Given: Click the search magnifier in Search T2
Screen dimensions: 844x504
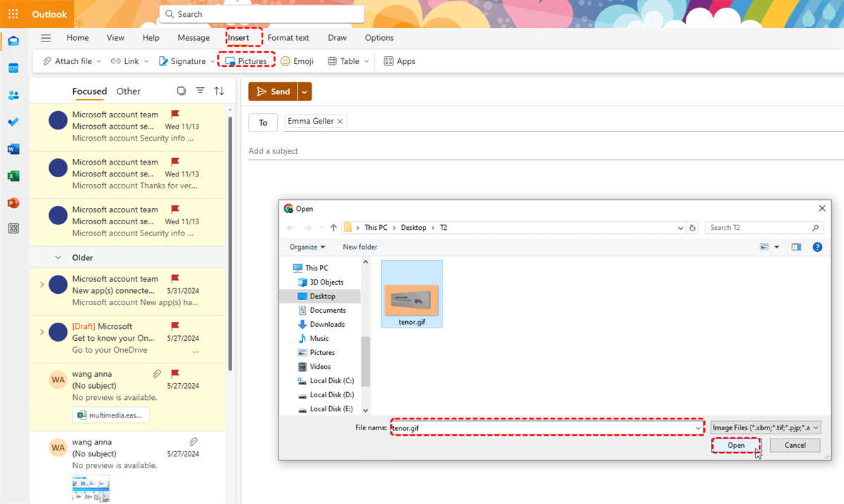Looking at the screenshot, I should (x=815, y=228).
